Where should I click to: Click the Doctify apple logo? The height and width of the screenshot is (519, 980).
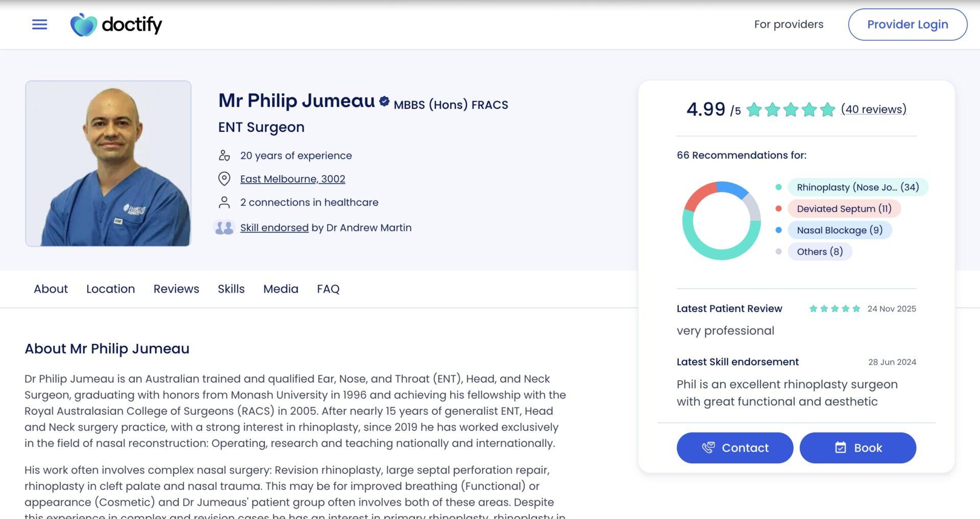point(83,25)
